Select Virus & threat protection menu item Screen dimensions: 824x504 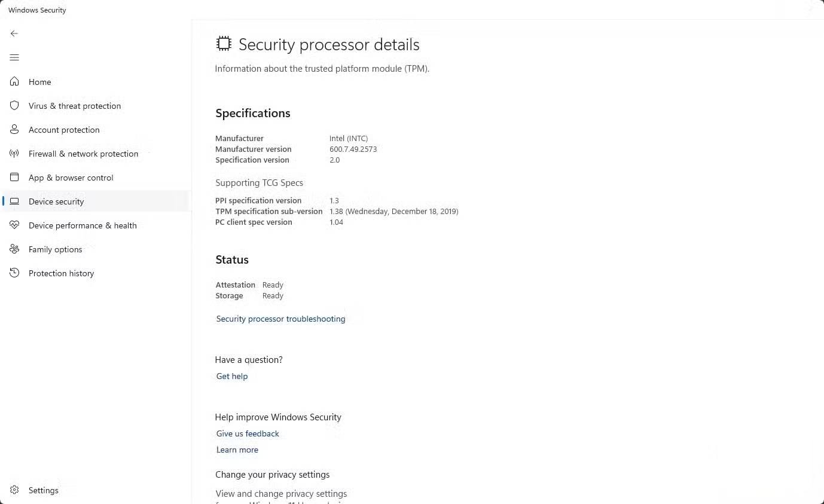click(75, 106)
